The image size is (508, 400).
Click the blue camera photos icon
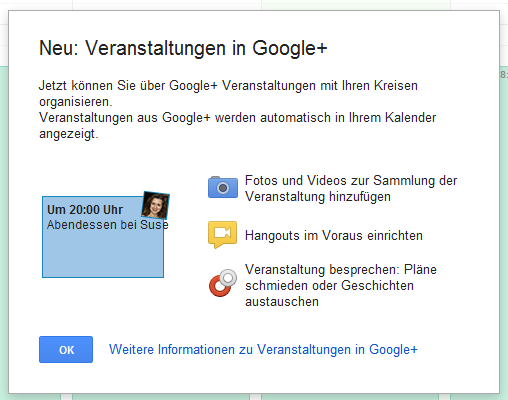coord(223,187)
